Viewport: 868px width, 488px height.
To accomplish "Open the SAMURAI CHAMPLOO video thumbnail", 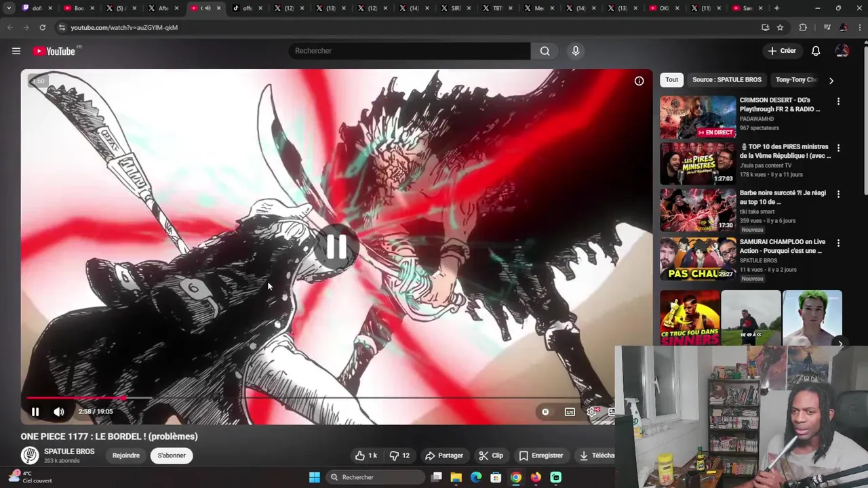I will click(698, 258).
